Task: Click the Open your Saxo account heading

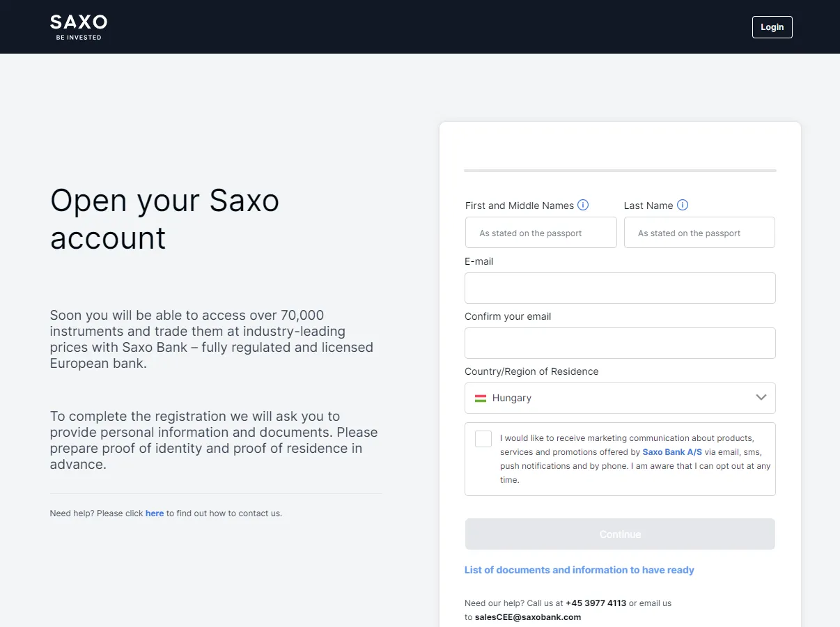Action: 165,219
